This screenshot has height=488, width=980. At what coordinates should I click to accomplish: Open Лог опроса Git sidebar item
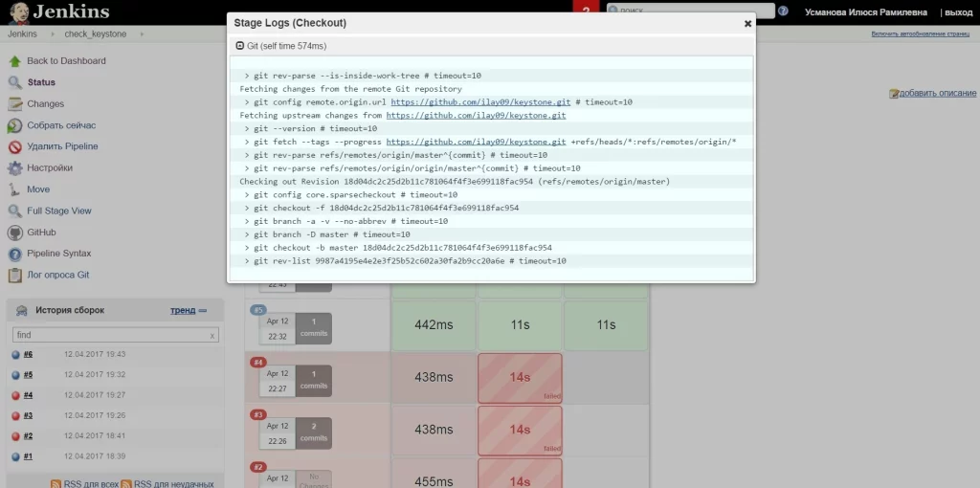[x=58, y=275]
